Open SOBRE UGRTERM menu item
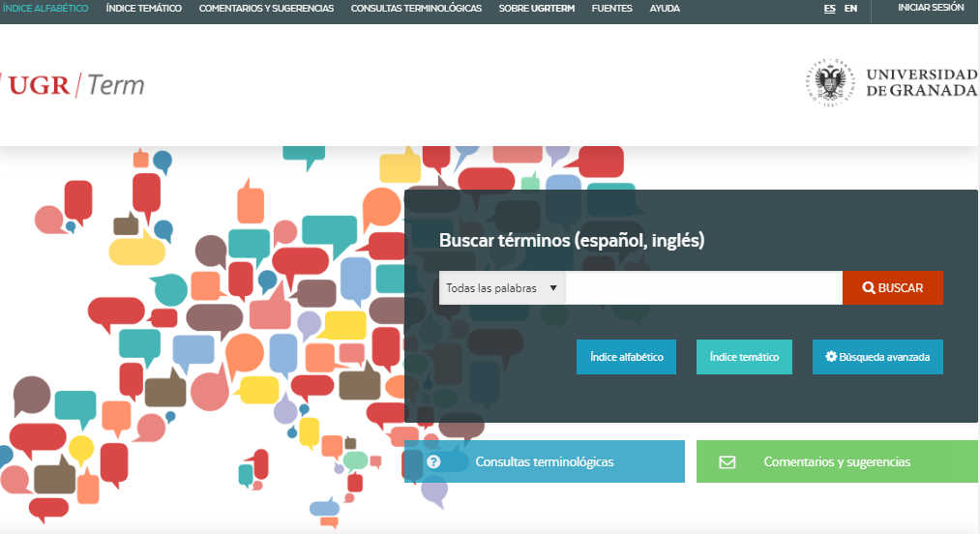 click(x=536, y=9)
